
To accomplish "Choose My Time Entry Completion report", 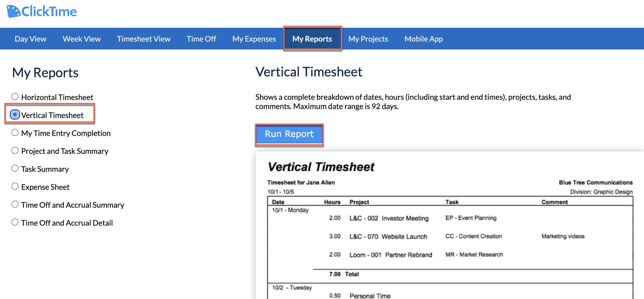I will coord(15,132).
